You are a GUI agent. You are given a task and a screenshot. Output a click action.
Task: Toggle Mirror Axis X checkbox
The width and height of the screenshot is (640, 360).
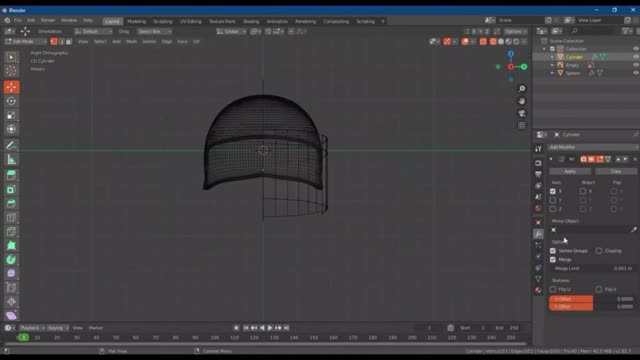click(553, 191)
